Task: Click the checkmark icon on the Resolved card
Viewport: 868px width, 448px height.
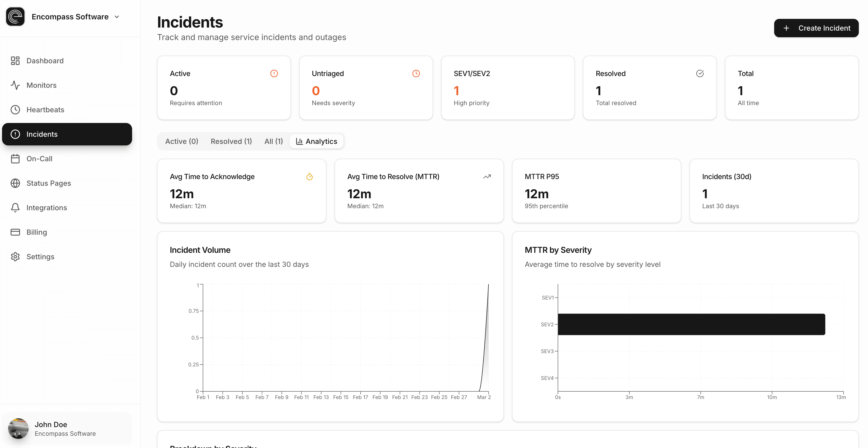Action: tap(700, 73)
